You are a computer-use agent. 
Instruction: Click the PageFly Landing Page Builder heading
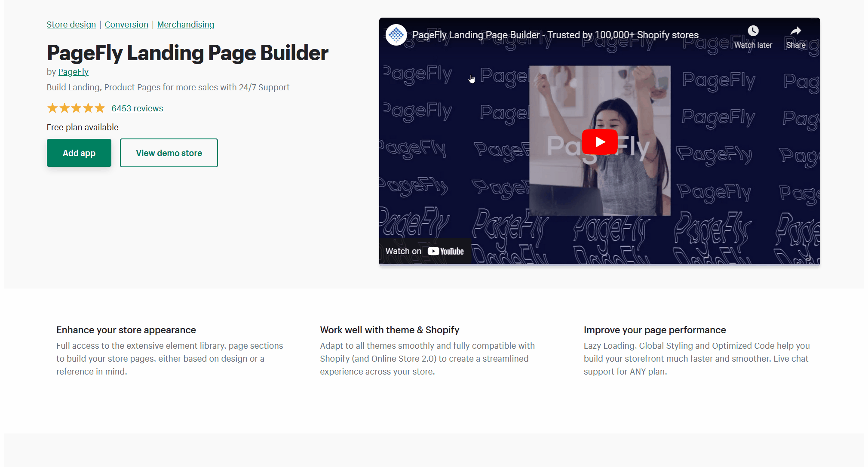click(187, 53)
